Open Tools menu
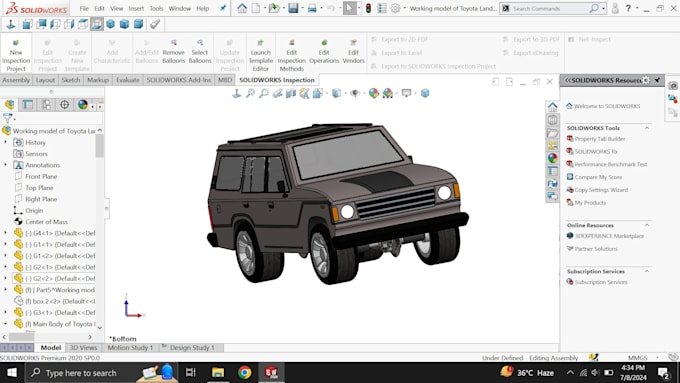Image resolution: width=680 pixels, height=383 pixels. [x=156, y=8]
